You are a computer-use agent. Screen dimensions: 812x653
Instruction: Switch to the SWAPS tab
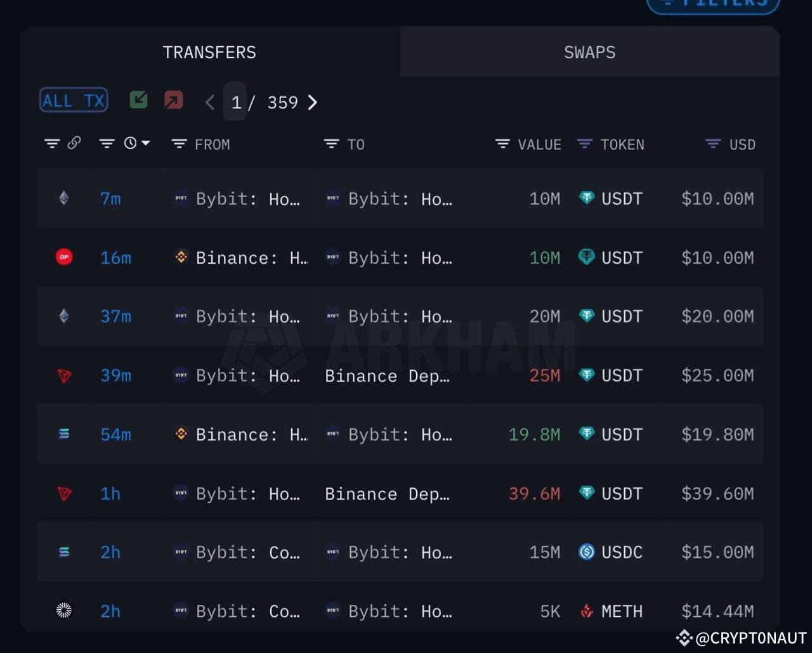(x=589, y=52)
